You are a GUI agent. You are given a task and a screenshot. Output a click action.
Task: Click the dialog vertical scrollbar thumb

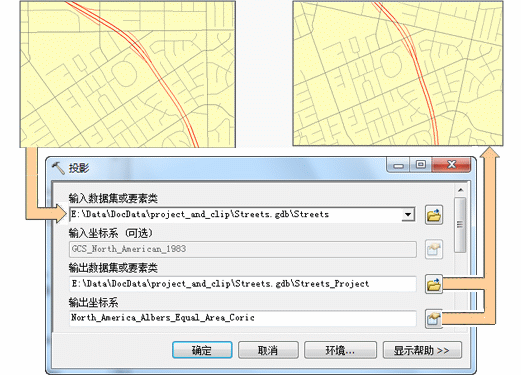click(460, 225)
